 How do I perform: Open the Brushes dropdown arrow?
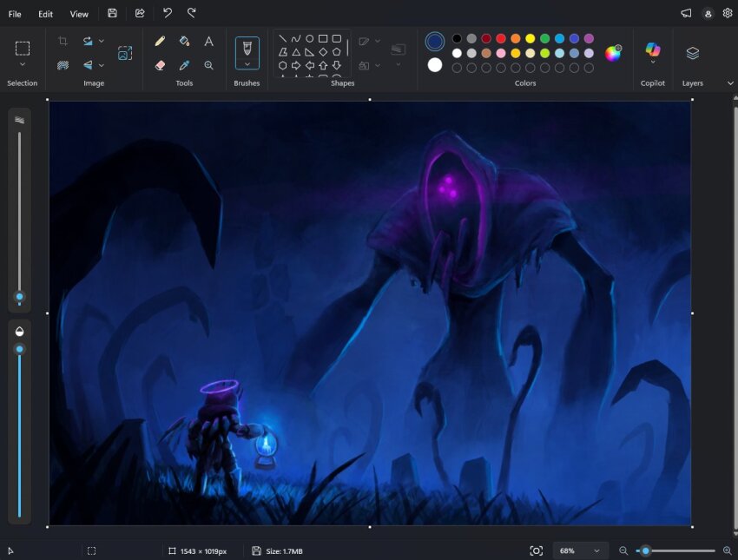coord(247,64)
